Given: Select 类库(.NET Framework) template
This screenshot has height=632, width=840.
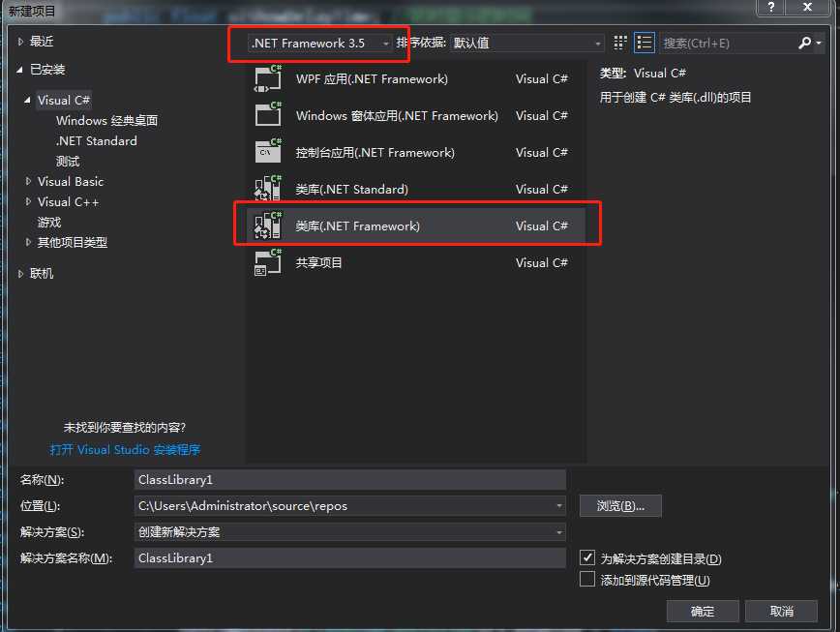Looking at the screenshot, I should tap(416, 226).
